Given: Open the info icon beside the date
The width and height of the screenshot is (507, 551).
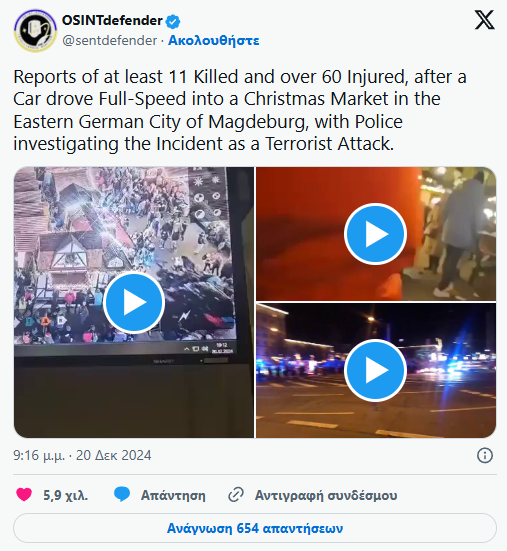Looking at the screenshot, I should [485, 455].
